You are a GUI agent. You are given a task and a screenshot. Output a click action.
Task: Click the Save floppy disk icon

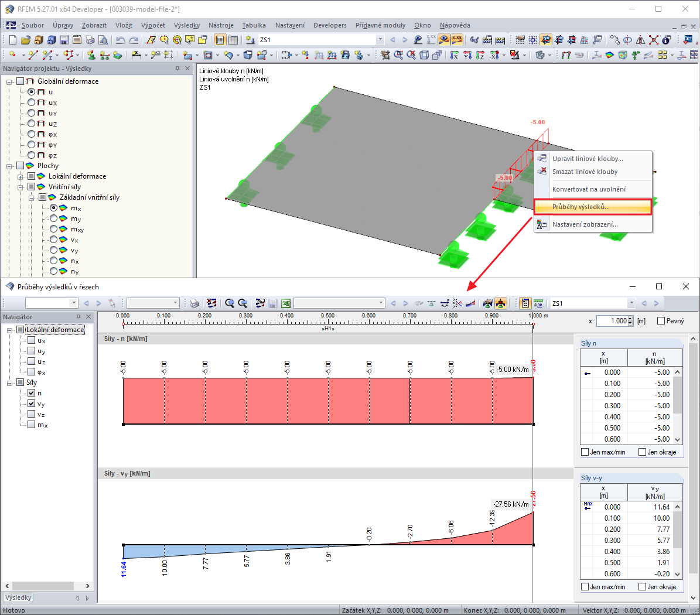click(x=64, y=40)
